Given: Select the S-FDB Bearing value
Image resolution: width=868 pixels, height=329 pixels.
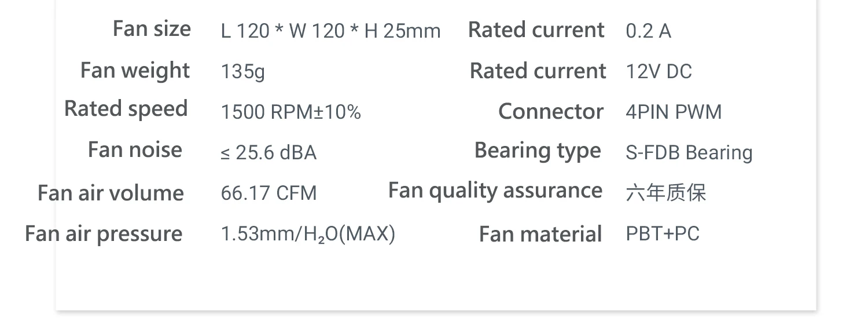Looking at the screenshot, I should pos(689,152).
